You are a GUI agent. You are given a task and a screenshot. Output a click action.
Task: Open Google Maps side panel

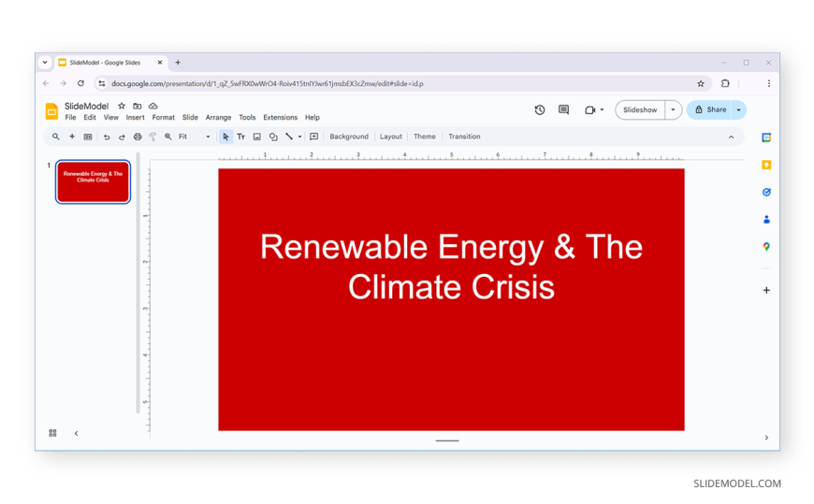766,247
